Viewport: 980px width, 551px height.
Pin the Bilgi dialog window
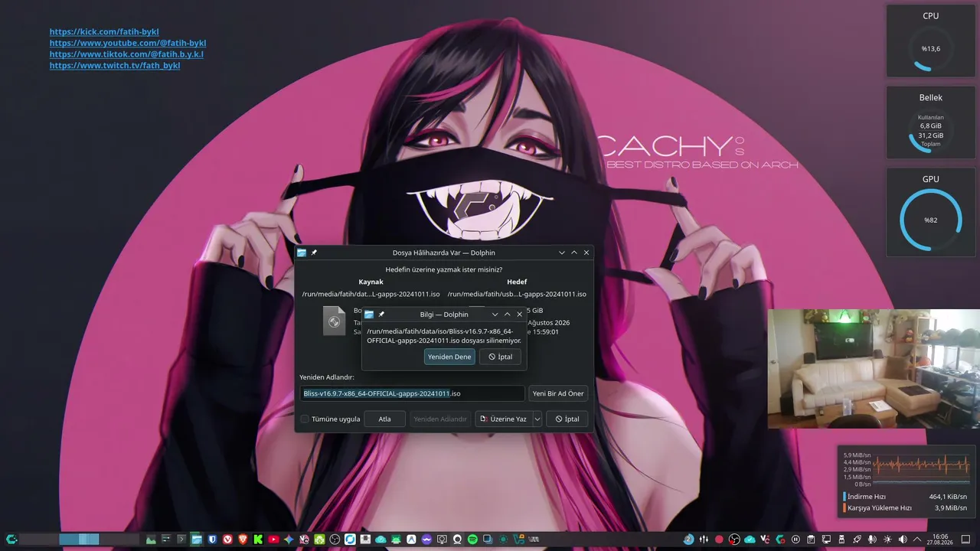pos(381,315)
